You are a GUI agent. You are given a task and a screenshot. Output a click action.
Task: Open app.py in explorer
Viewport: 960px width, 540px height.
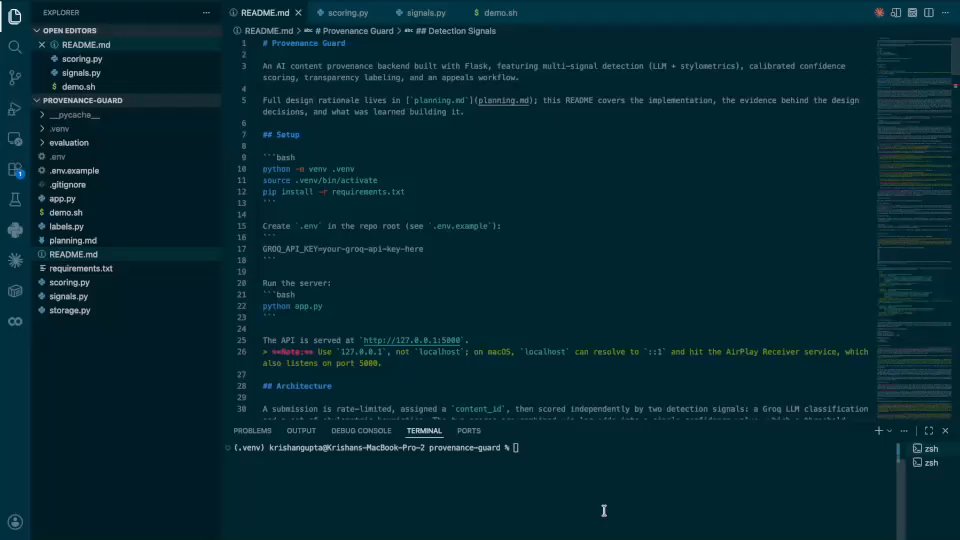(x=62, y=199)
